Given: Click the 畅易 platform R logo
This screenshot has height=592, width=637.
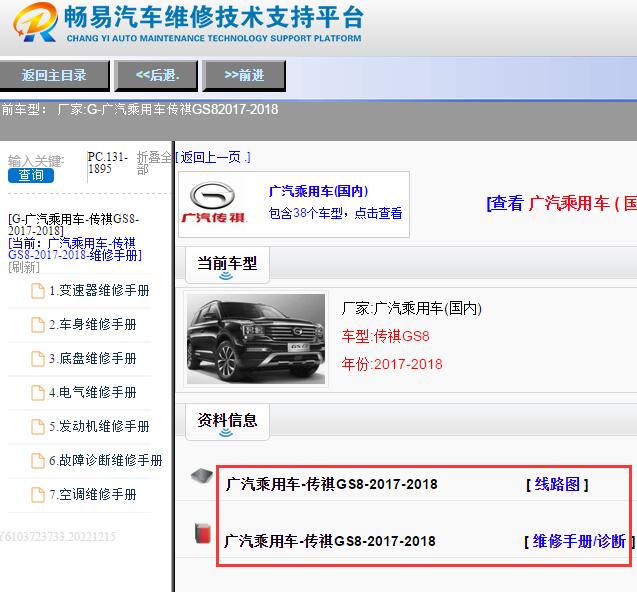Looking at the screenshot, I should pyautogui.click(x=35, y=22).
